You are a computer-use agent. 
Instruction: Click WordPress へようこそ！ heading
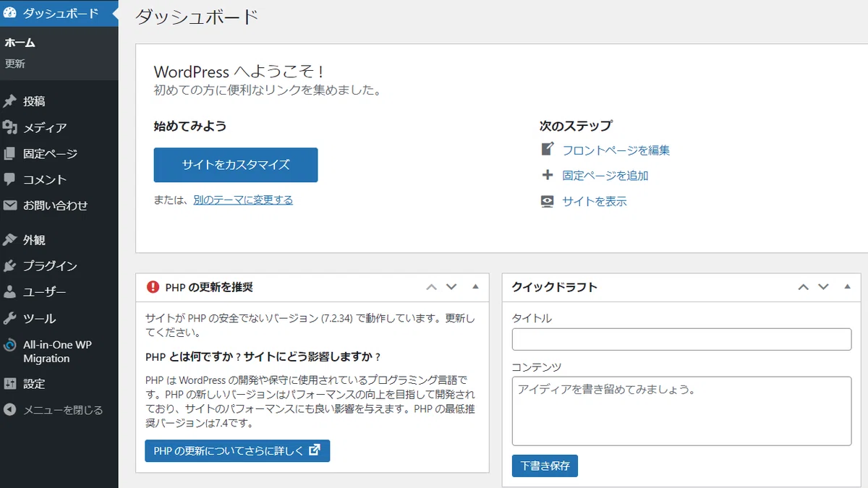coord(239,72)
